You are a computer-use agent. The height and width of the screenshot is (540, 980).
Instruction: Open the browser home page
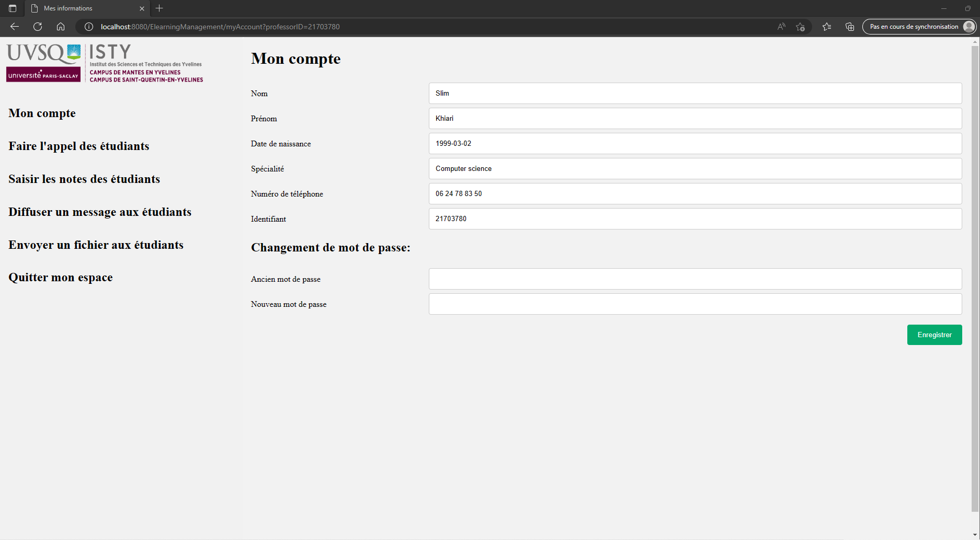(60, 27)
